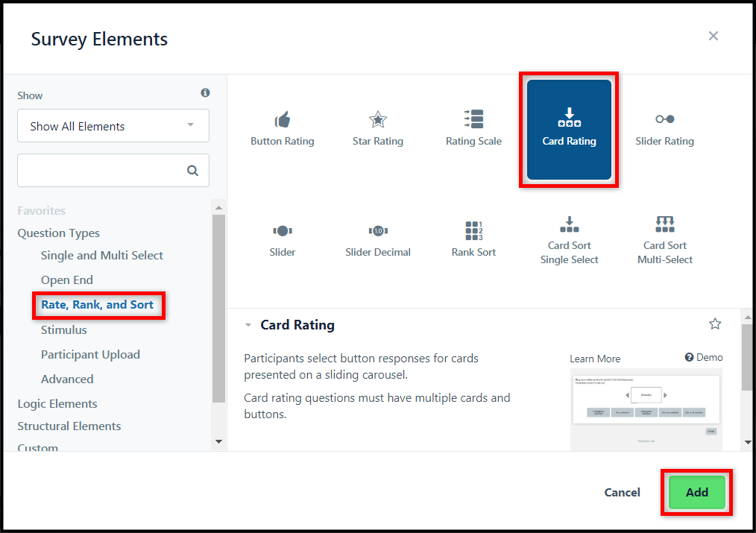Viewport: 756px width, 533px height.
Task: Pick the Rating Scale element icon
Action: tap(473, 119)
